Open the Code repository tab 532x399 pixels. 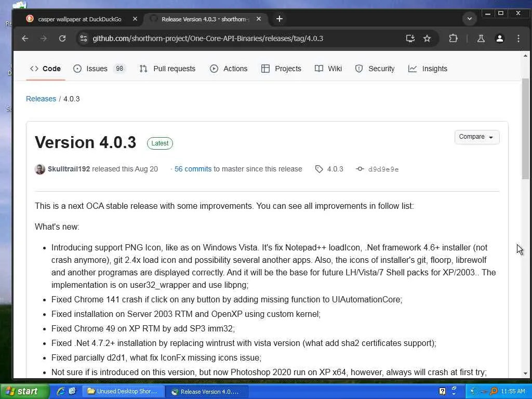coord(46,69)
